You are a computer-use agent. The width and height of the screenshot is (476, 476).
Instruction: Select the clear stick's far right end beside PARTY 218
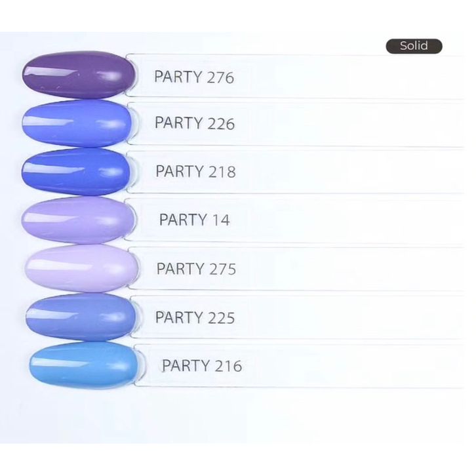tap(456, 171)
